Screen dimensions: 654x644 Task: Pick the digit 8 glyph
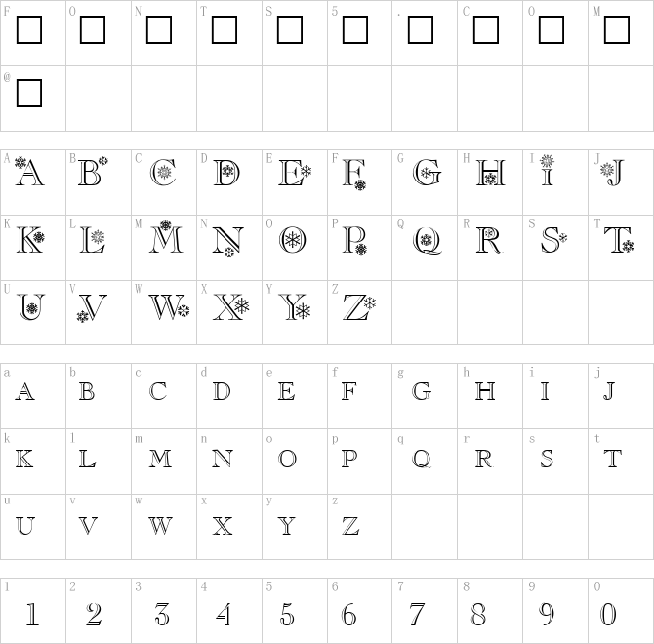pos(478,614)
